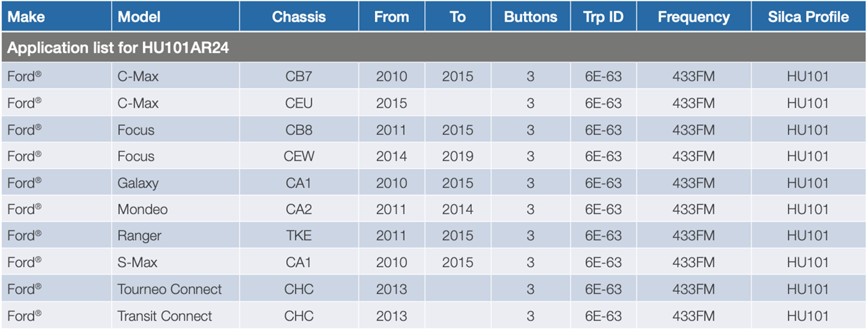This screenshot has height=330, width=868.
Task: Click the CEW chassis cell
Action: click(299, 157)
